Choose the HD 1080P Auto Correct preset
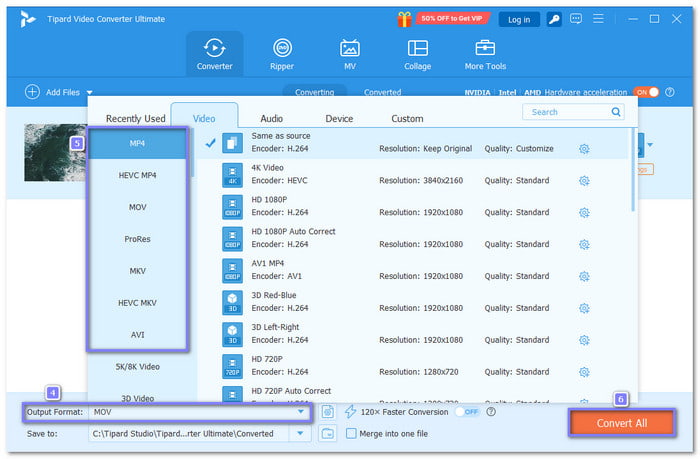700x459 pixels. (x=413, y=238)
